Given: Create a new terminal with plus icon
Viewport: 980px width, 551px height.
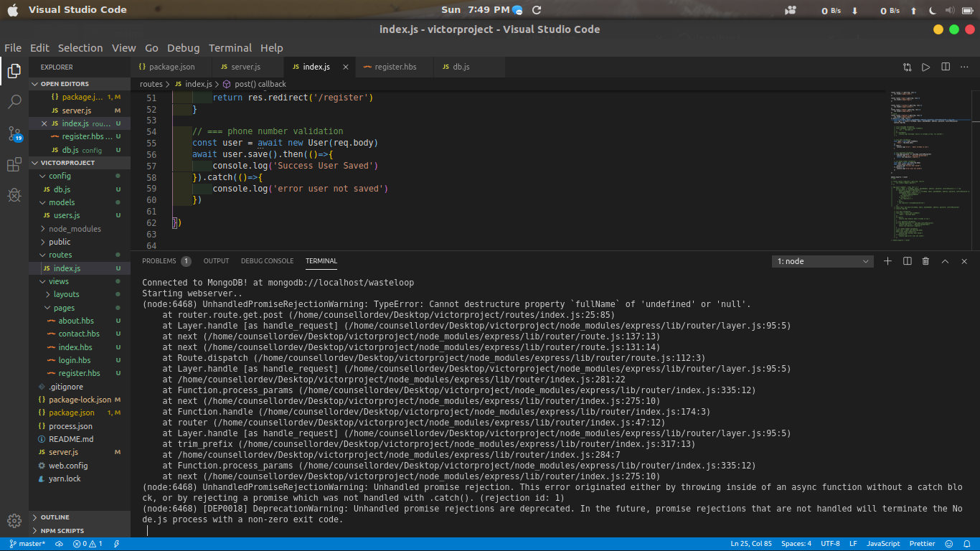Looking at the screenshot, I should [x=887, y=261].
